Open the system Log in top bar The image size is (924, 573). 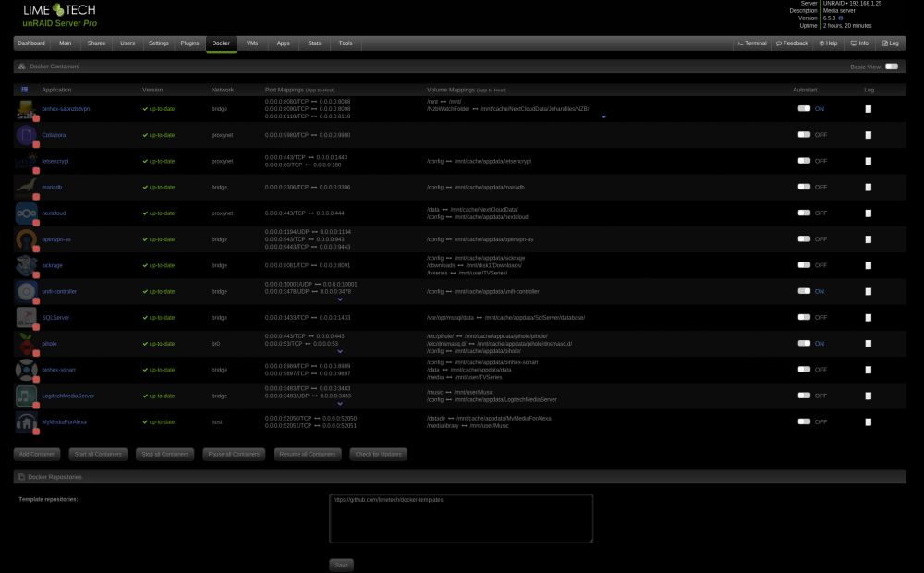891,43
